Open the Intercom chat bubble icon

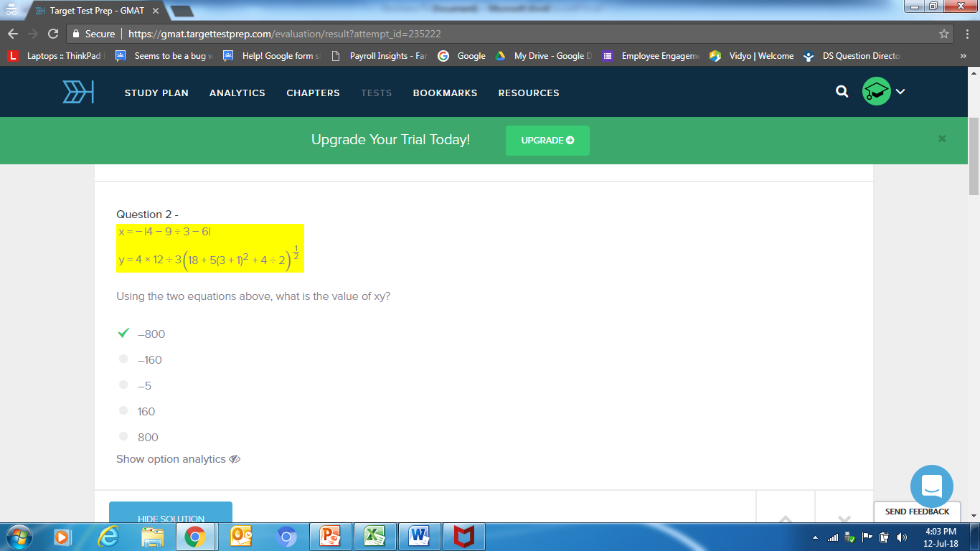[x=931, y=486]
